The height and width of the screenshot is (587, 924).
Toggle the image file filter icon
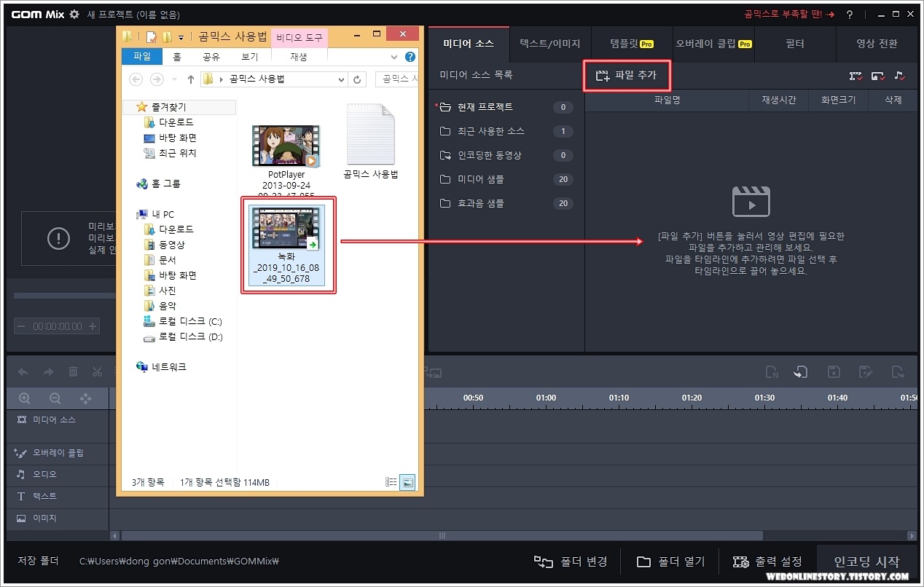pyautogui.click(x=878, y=76)
